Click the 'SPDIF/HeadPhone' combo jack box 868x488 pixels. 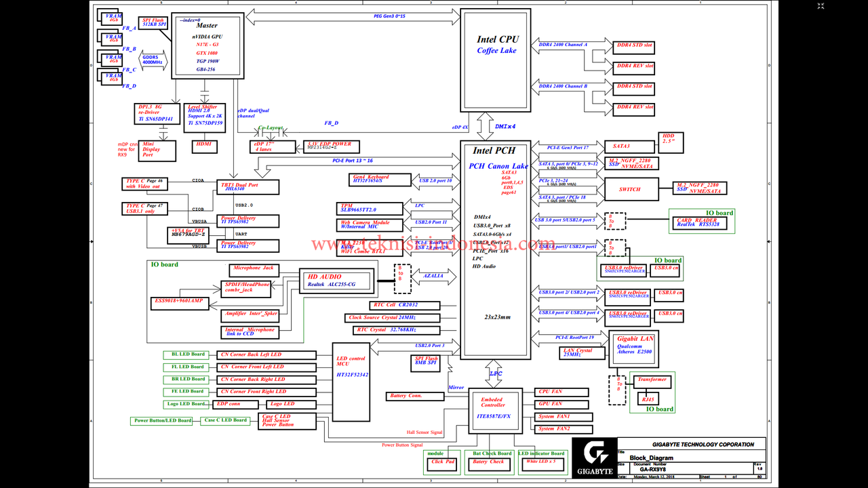click(247, 288)
